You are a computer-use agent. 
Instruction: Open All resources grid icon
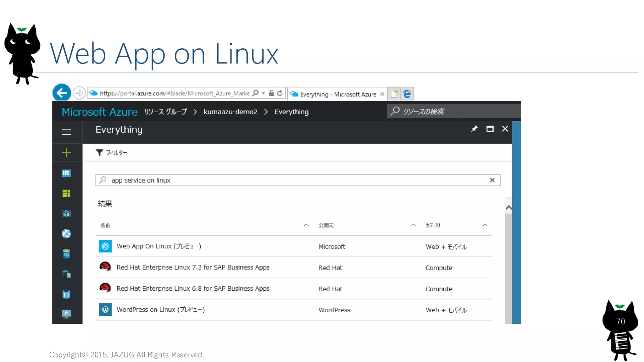coord(66,194)
